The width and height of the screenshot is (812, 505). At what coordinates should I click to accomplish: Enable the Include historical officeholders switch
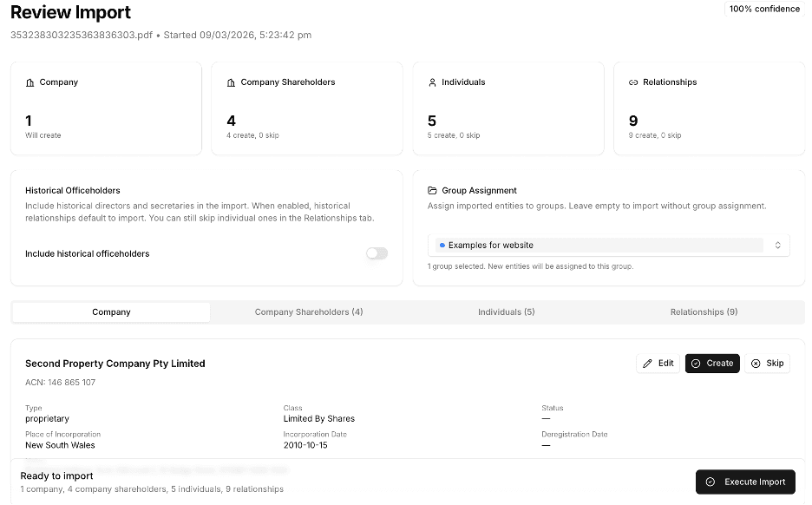pos(377,253)
